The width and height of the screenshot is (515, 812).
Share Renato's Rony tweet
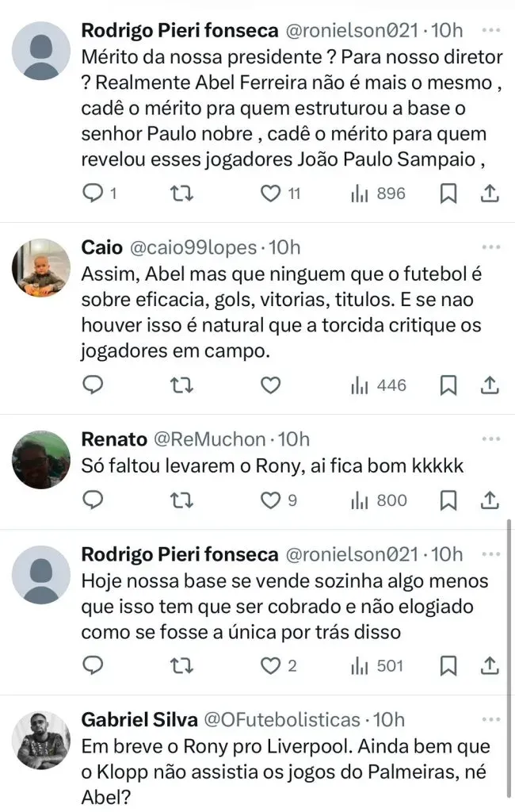click(x=490, y=500)
